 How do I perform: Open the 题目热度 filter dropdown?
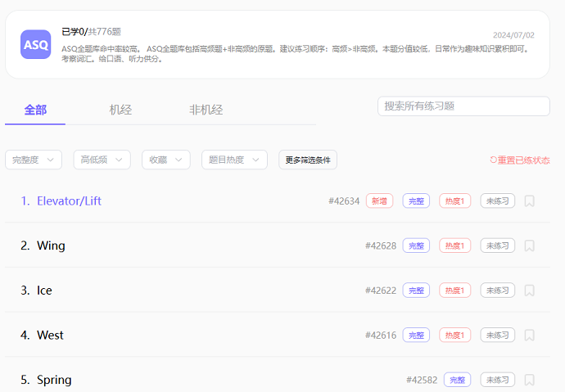point(234,160)
